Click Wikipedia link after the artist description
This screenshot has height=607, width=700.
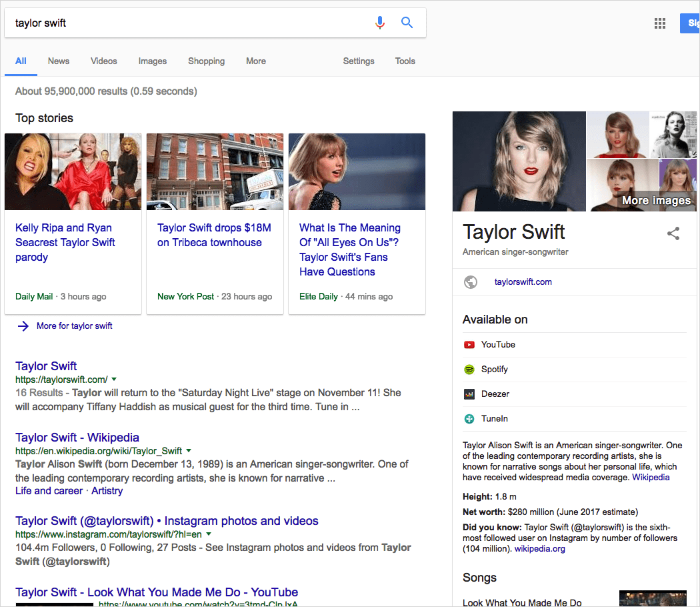point(651,478)
